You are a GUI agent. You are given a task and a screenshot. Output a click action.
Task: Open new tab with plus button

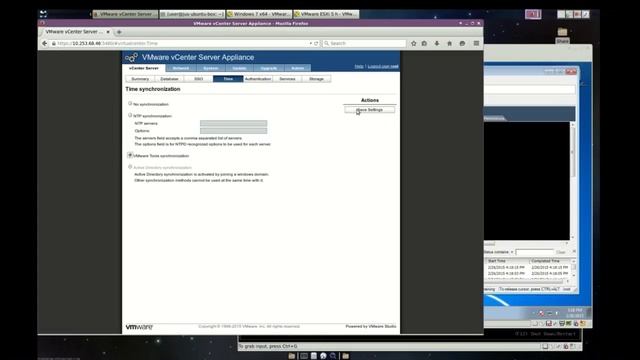pos(119,32)
